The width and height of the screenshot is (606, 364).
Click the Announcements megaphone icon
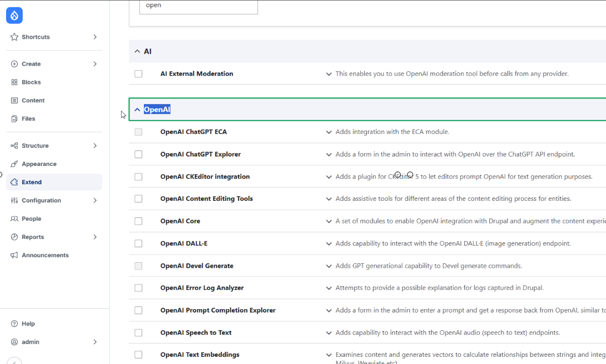pos(14,255)
